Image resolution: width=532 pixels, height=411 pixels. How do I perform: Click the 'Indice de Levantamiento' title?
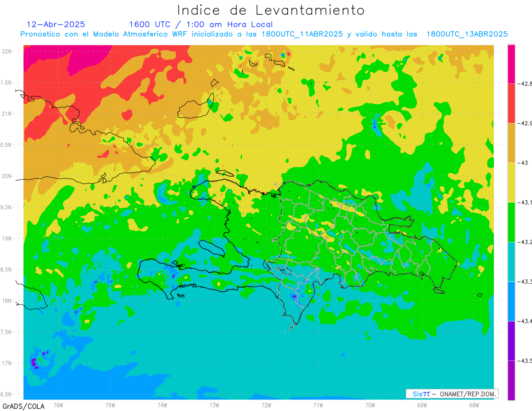[x=271, y=10]
